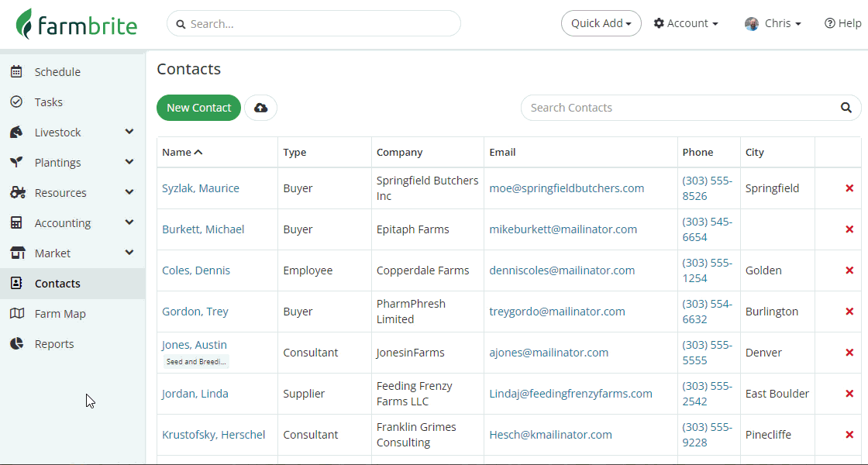The height and width of the screenshot is (465, 868).
Task: Expand the Plantings menu chevron
Action: point(129,163)
